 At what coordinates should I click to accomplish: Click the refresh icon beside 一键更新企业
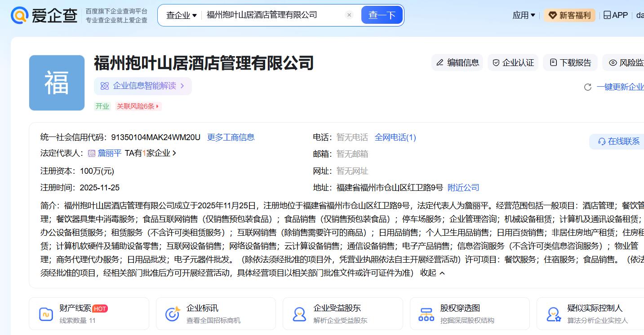point(587,87)
